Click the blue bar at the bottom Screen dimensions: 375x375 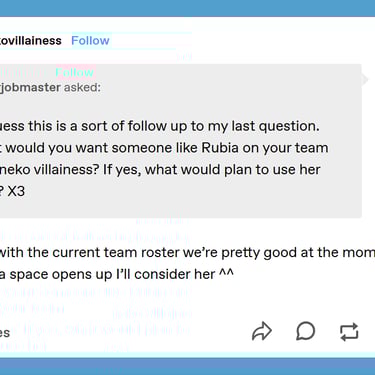(x=187, y=366)
